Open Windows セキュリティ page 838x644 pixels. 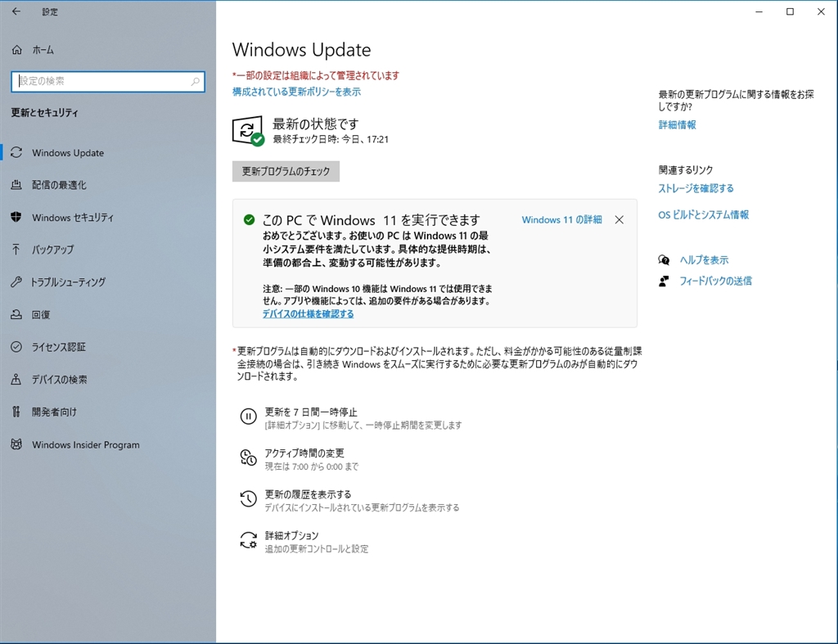(73, 218)
